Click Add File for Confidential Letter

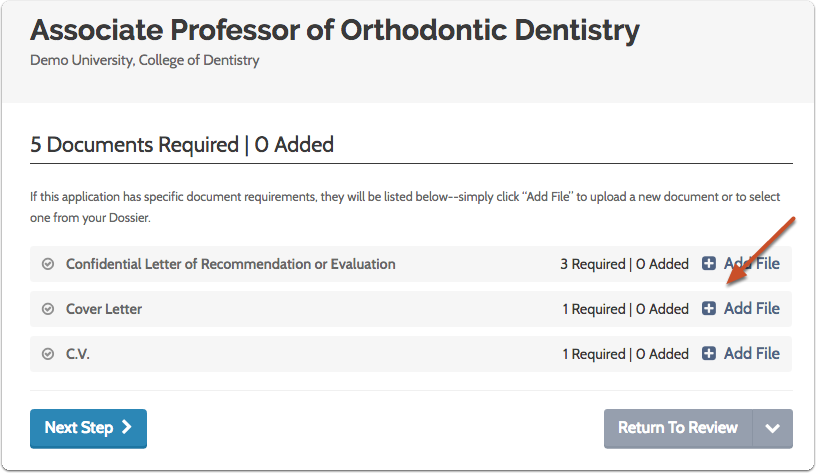(751, 264)
